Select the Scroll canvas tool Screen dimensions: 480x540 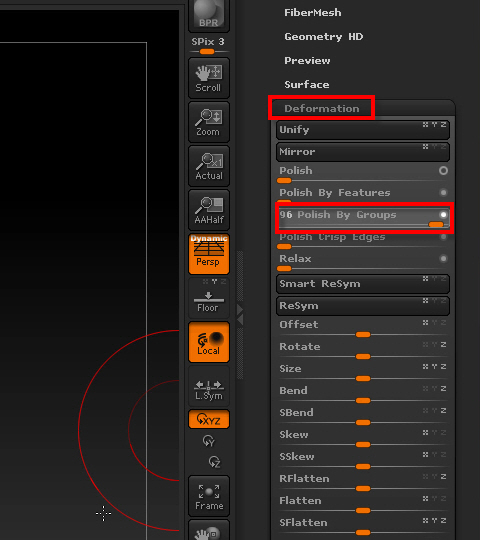[209, 78]
